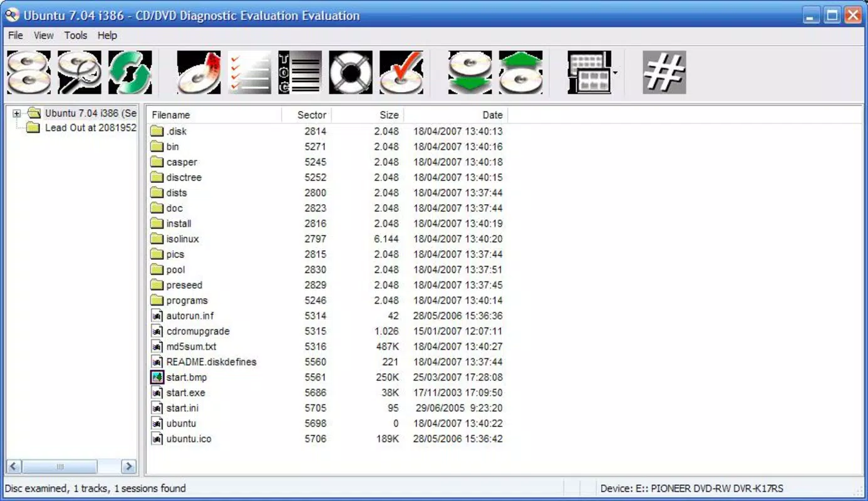Click the grid view mode icon

click(589, 73)
